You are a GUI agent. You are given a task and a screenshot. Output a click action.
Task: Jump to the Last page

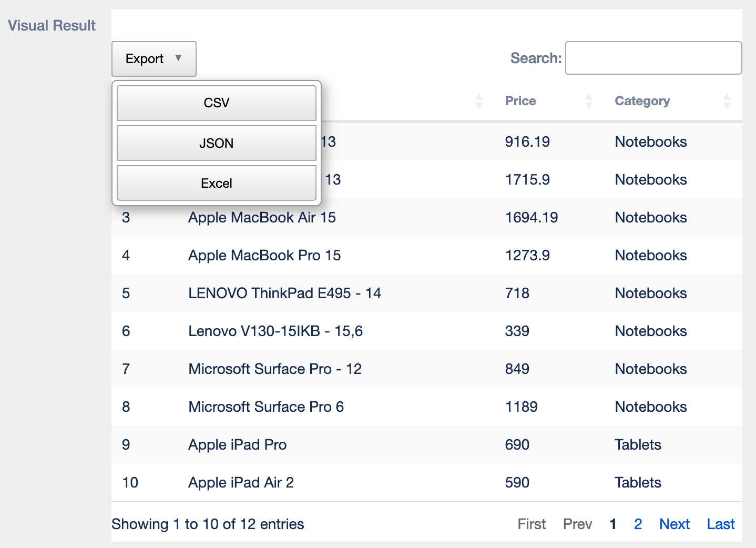pyautogui.click(x=720, y=524)
